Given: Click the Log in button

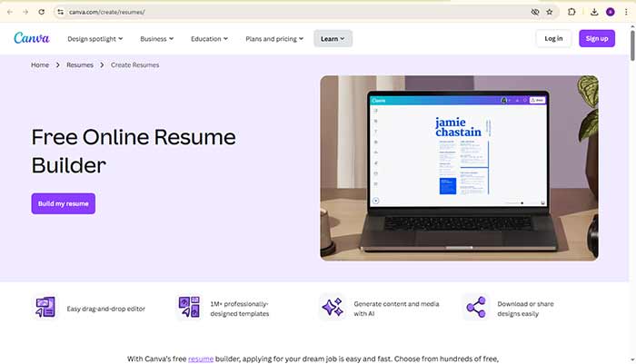Looking at the screenshot, I should (553, 38).
